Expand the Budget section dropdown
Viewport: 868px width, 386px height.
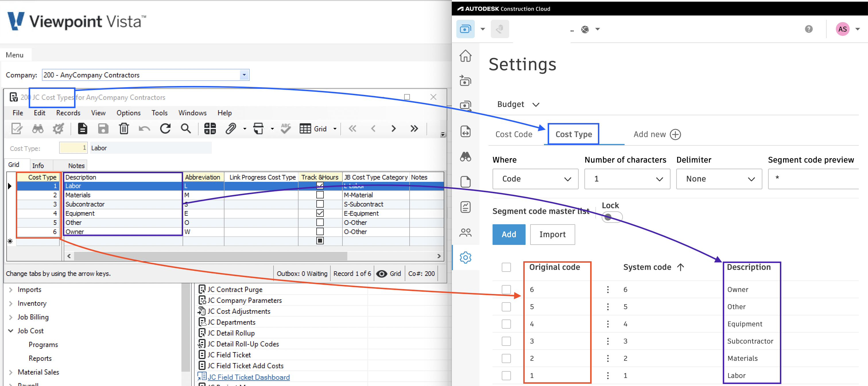(x=536, y=105)
